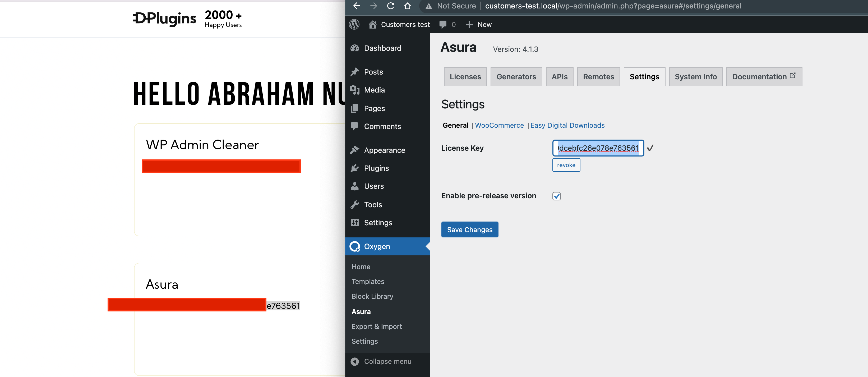Click the Save Changes button
The height and width of the screenshot is (377, 868).
click(470, 229)
